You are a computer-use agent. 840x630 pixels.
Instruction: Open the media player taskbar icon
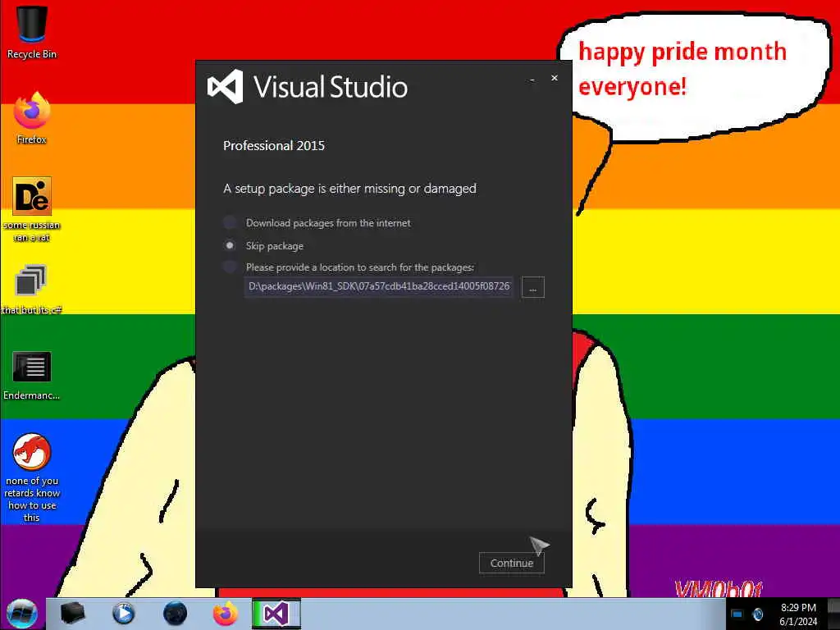tap(123, 614)
